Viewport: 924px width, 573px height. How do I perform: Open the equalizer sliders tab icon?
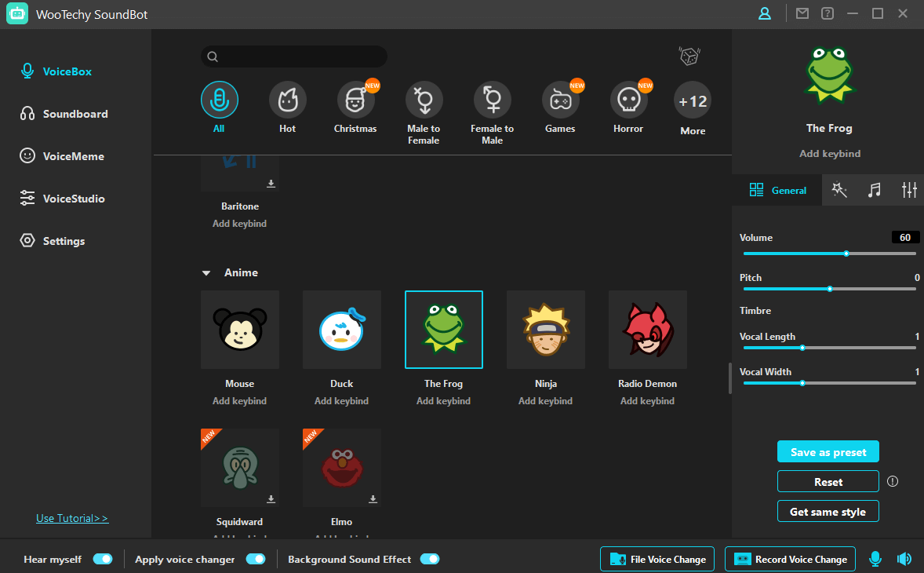[x=909, y=190]
